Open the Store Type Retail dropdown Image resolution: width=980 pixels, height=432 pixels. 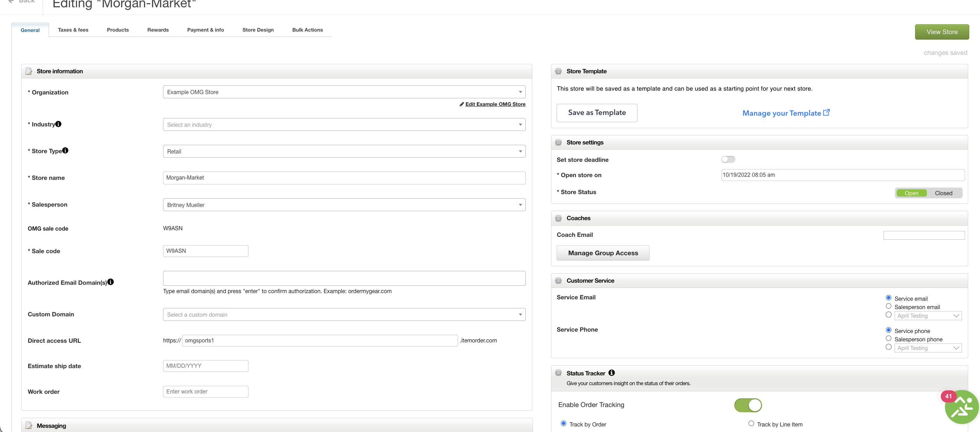pos(344,151)
